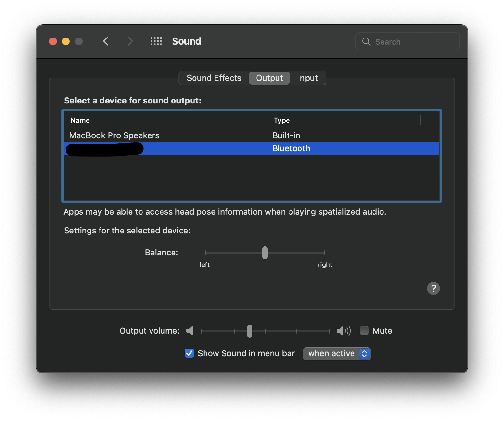The height and width of the screenshot is (421, 504).
Task: Click the magnifying glass search icon
Action: pyautogui.click(x=366, y=41)
